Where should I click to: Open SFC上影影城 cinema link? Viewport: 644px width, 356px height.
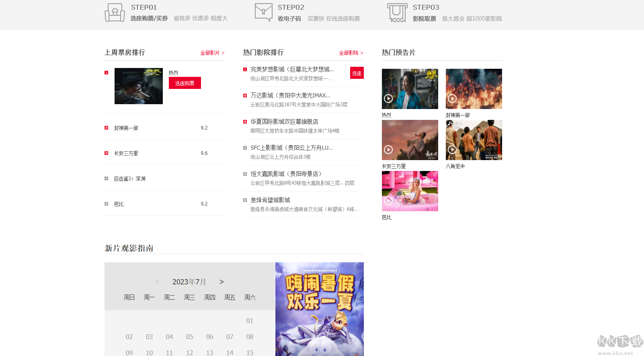click(x=292, y=148)
